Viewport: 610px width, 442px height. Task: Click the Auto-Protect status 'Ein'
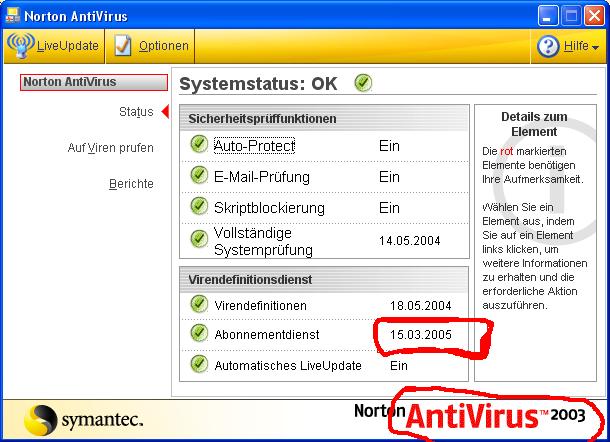(389, 146)
